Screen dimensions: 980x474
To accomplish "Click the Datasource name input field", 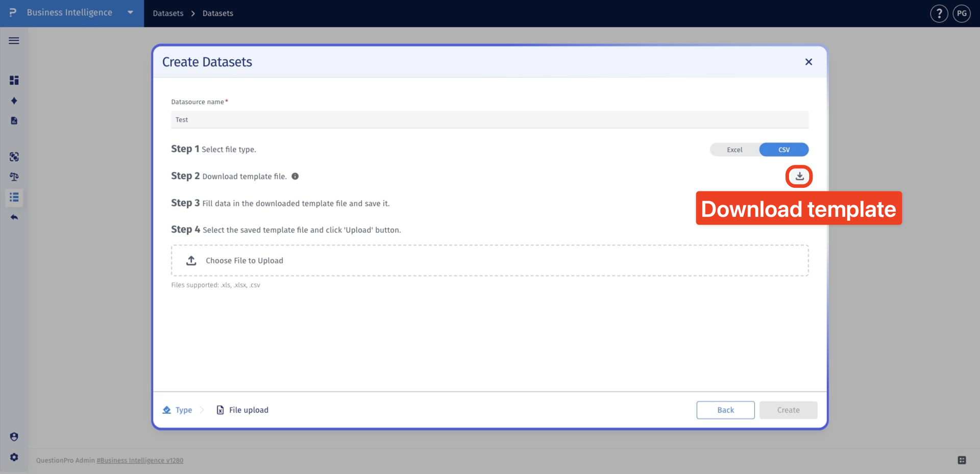I will pyautogui.click(x=489, y=119).
